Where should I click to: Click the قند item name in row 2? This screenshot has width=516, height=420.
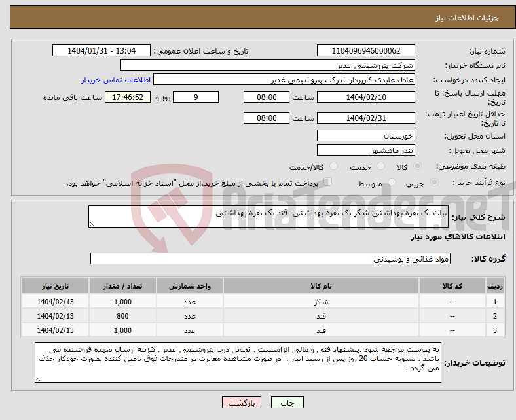click(321, 316)
